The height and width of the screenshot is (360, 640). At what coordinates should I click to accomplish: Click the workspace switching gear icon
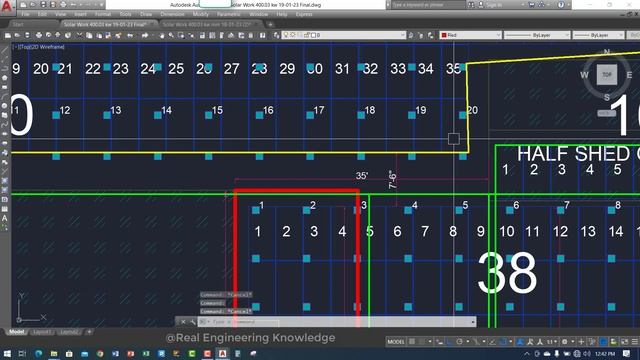coord(564,342)
